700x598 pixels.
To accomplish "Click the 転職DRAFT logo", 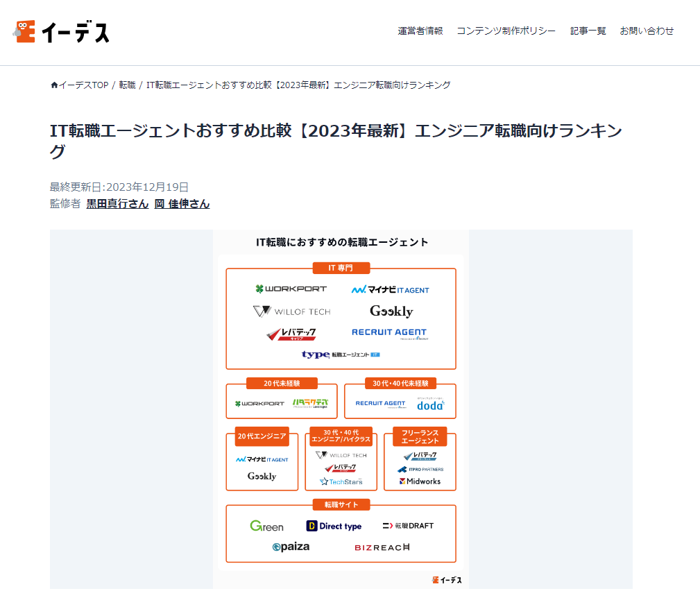I will (408, 526).
